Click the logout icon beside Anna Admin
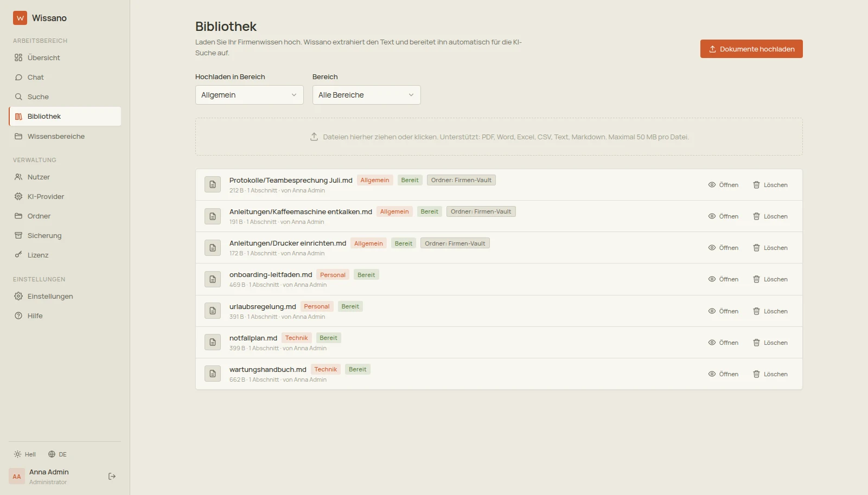The width and height of the screenshot is (868, 495). tap(112, 477)
